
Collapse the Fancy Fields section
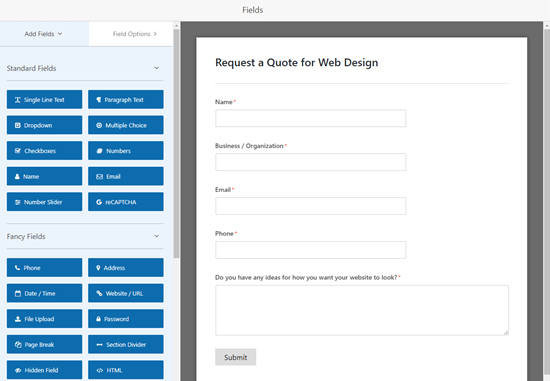point(156,236)
